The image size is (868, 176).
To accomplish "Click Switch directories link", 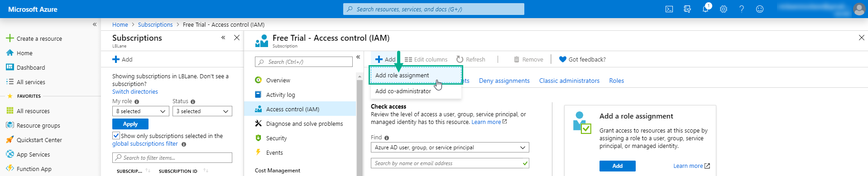I will pyautogui.click(x=135, y=91).
